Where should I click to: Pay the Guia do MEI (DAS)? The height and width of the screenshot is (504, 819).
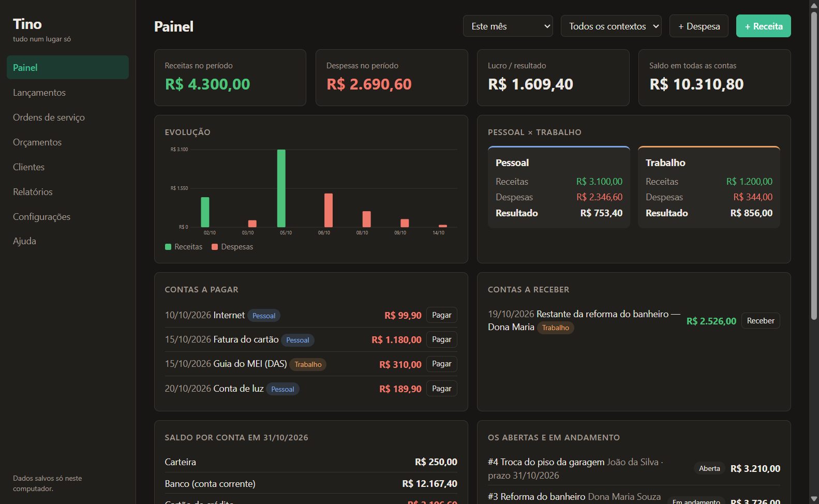(x=442, y=364)
